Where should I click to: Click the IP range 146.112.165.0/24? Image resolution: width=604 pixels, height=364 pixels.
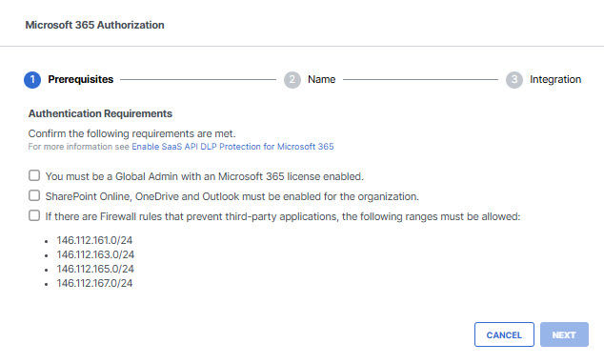click(95, 269)
